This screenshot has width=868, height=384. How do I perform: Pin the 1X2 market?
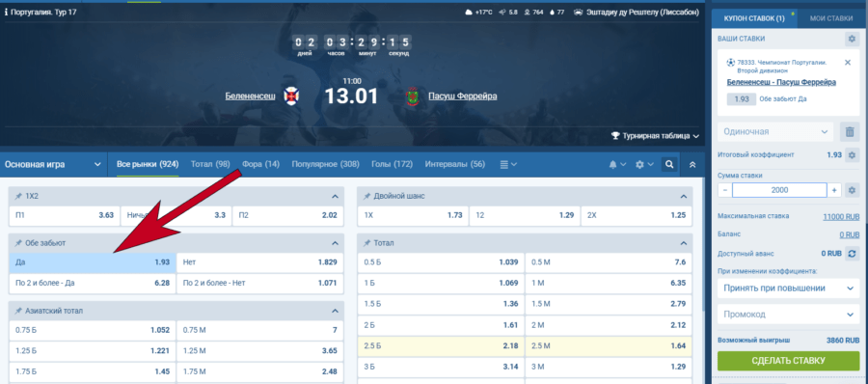[18, 196]
